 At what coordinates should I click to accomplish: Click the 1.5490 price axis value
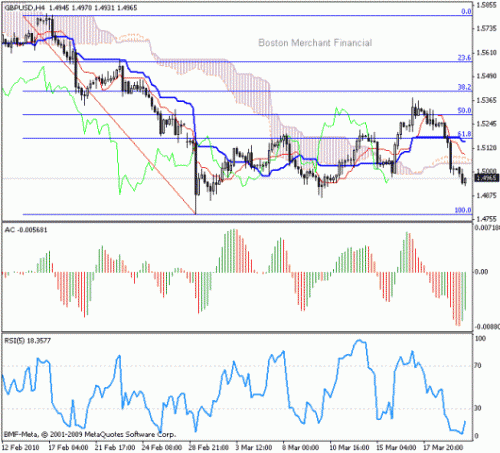(x=487, y=76)
